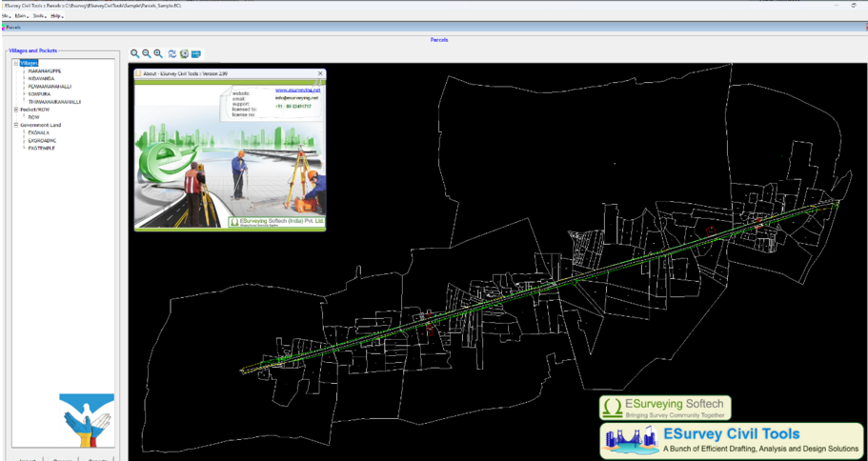The height and width of the screenshot is (461, 868).
Task: Open the Tools menu
Action: 38,16
